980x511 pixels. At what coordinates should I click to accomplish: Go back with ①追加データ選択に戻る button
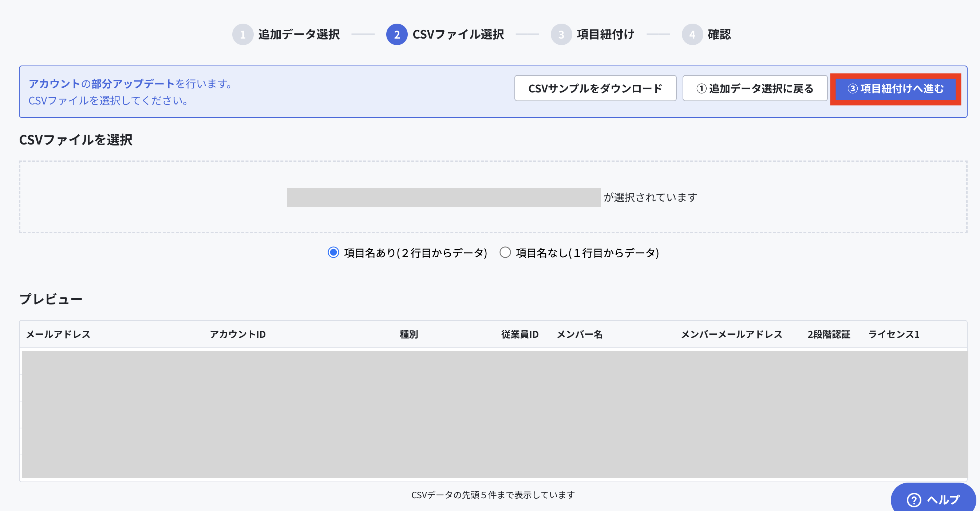coord(755,88)
